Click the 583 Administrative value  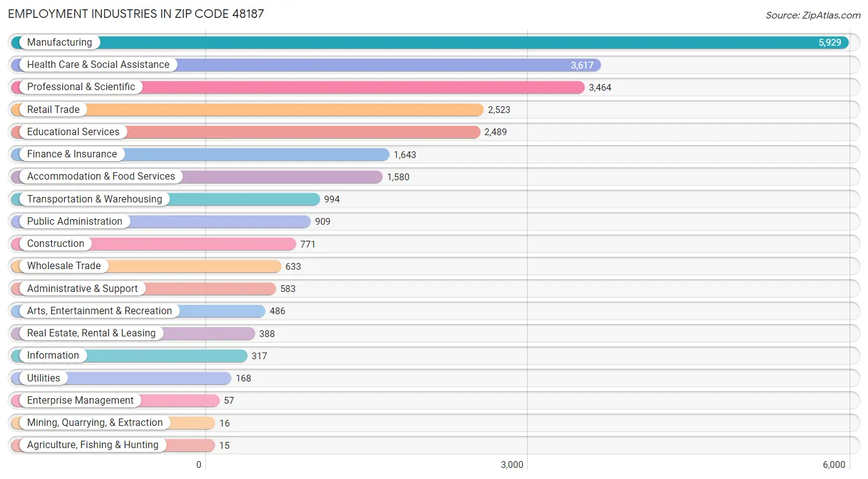(288, 289)
